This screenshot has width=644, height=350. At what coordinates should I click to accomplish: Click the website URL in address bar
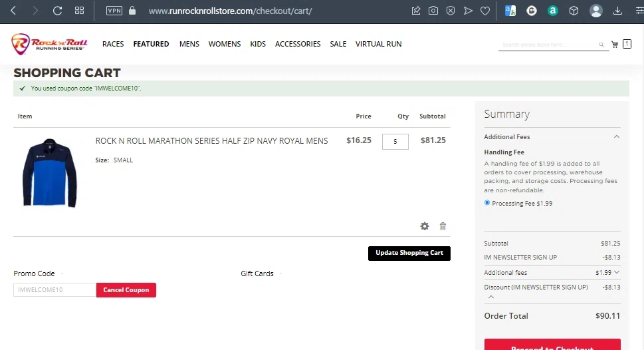230,11
